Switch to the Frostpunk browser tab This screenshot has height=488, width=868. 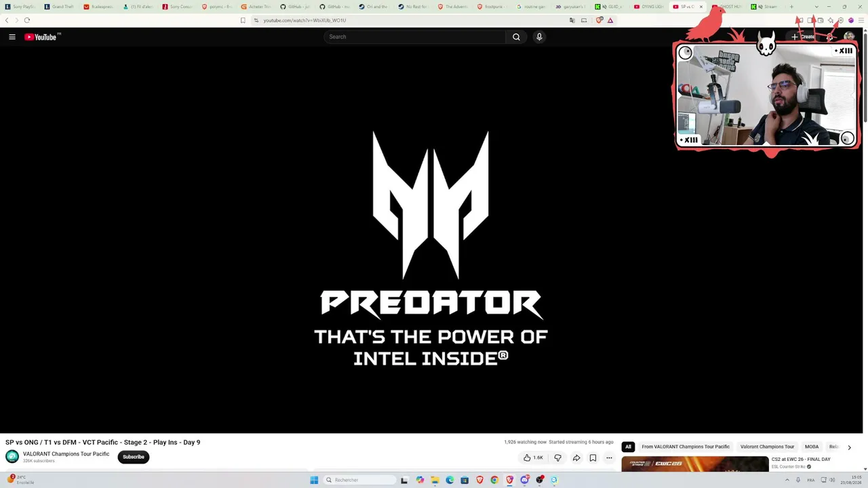pyautogui.click(x=492, y=7)
